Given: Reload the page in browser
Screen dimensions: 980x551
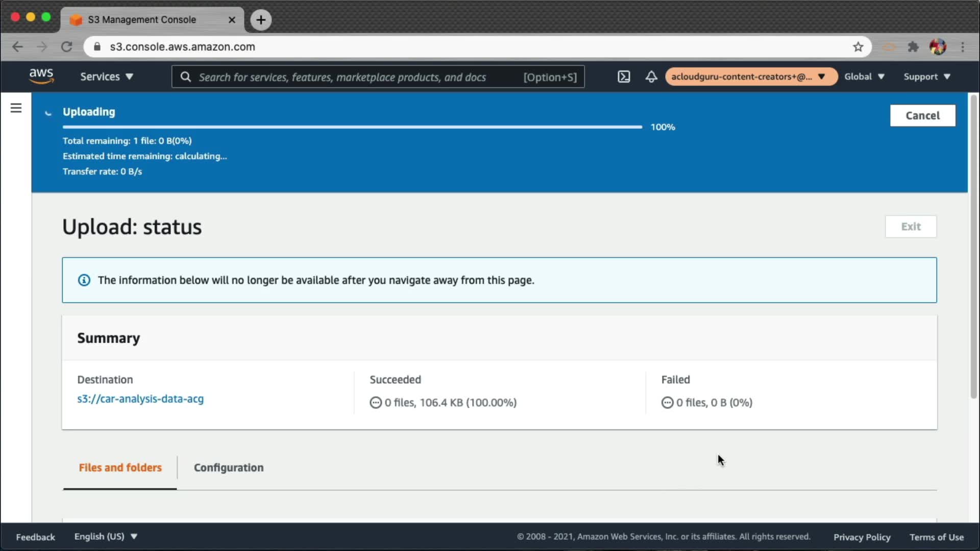Looking at the screenshot, I should [67, 47].
